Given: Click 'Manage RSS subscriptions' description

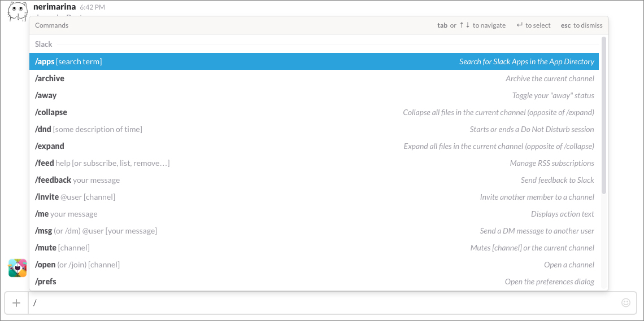Looking at the screenshot, I should [x=552, y=163].
